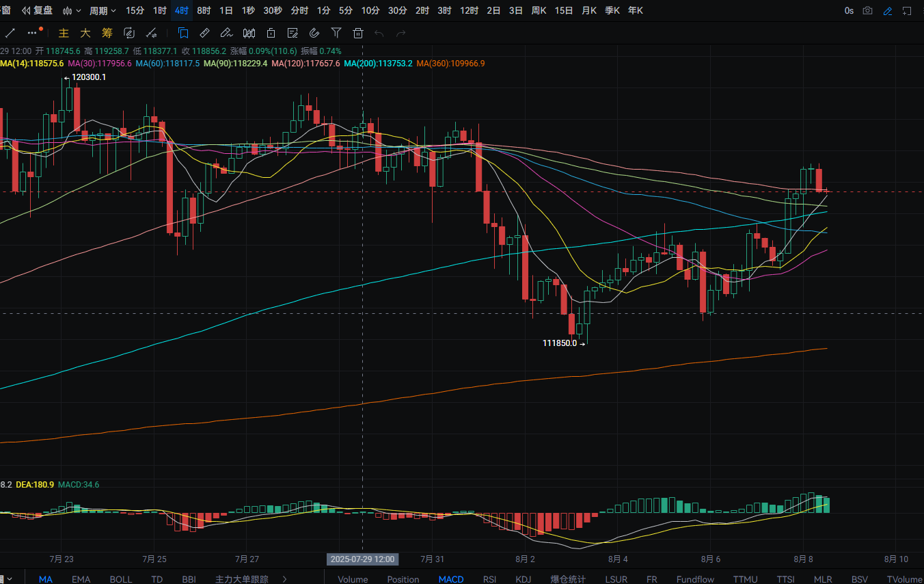Click the paperclip attachment icon
924x584 pixels.
314,32
